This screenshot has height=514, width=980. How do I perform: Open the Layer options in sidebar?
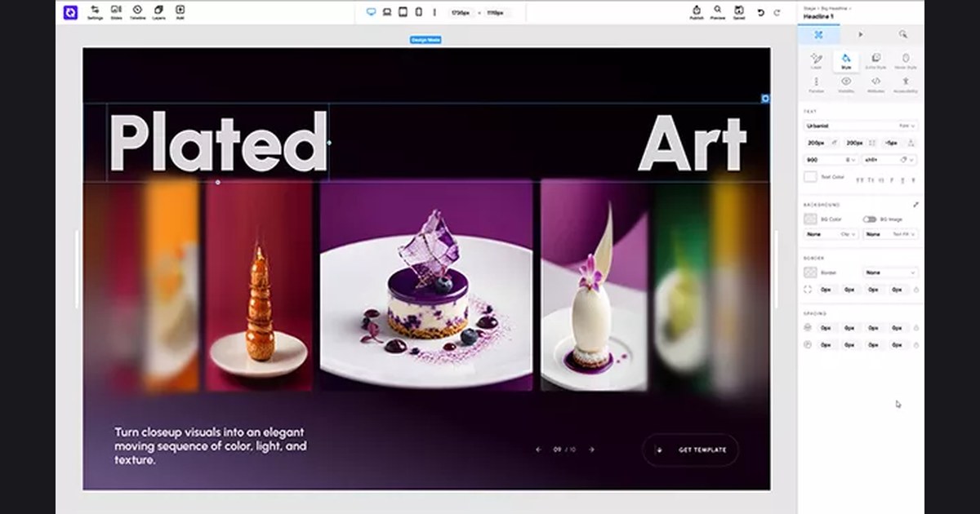(816, 61)
